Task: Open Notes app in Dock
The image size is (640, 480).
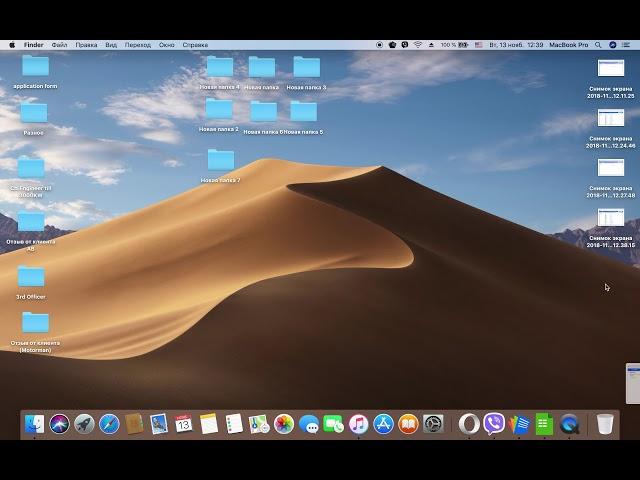Action: click(209, 424)
